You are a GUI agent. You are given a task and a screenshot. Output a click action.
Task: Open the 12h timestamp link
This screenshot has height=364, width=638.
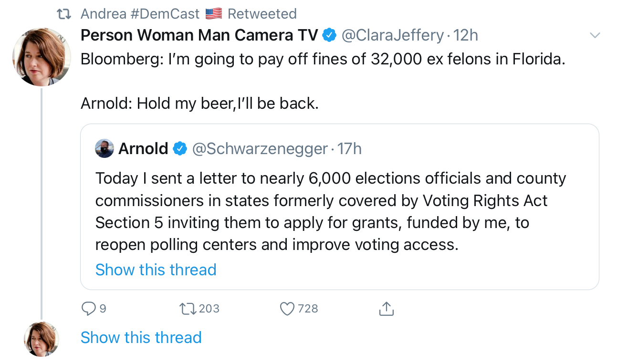[465, 35]
